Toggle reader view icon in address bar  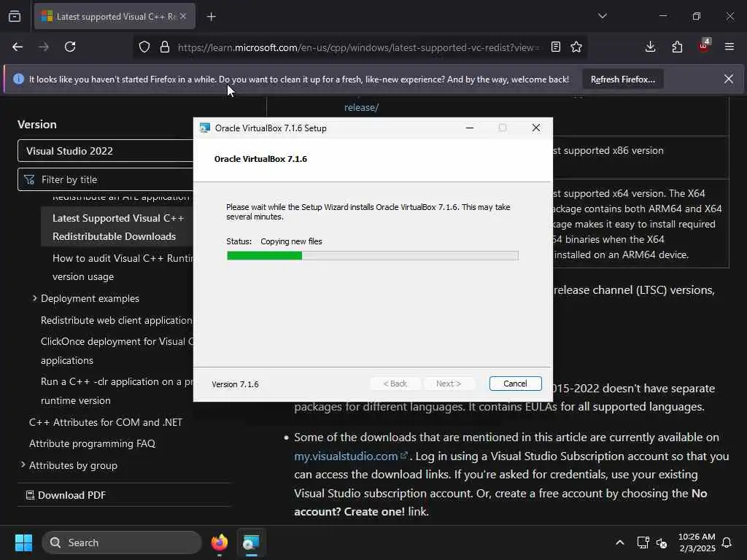555,47
